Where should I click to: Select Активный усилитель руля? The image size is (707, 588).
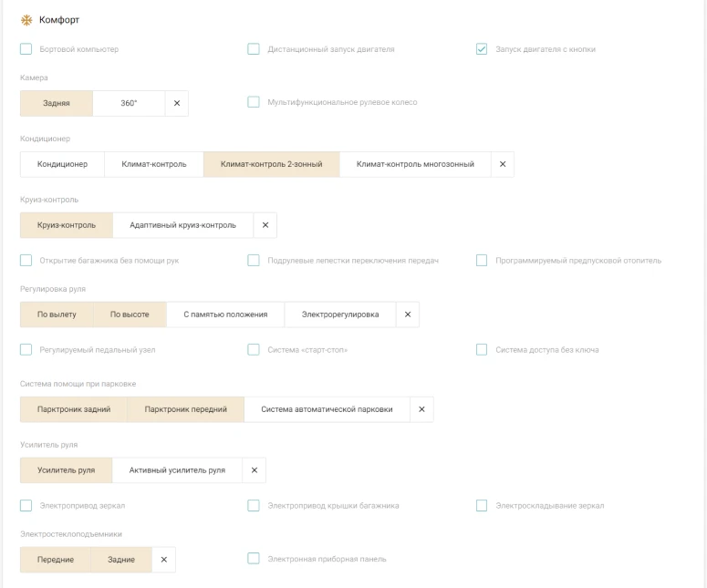click(x=177, y=470)
